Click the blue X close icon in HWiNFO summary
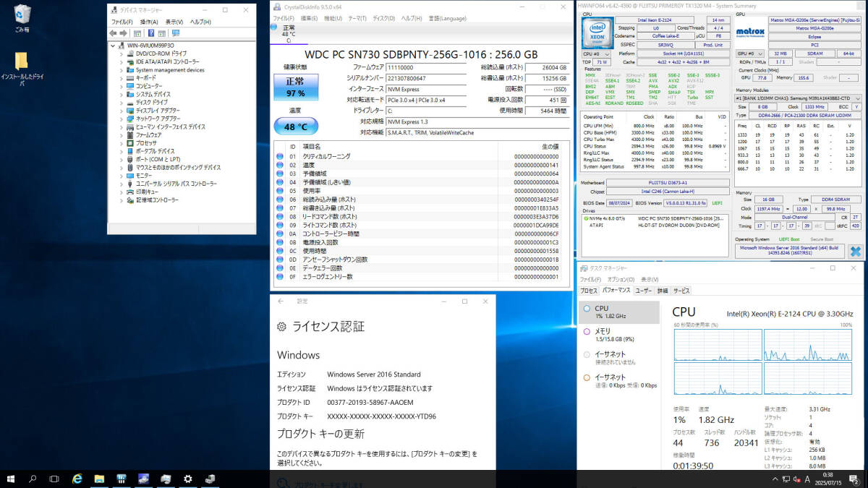The width and height of the screenshot is (868, 488). (x=855, y=251)
